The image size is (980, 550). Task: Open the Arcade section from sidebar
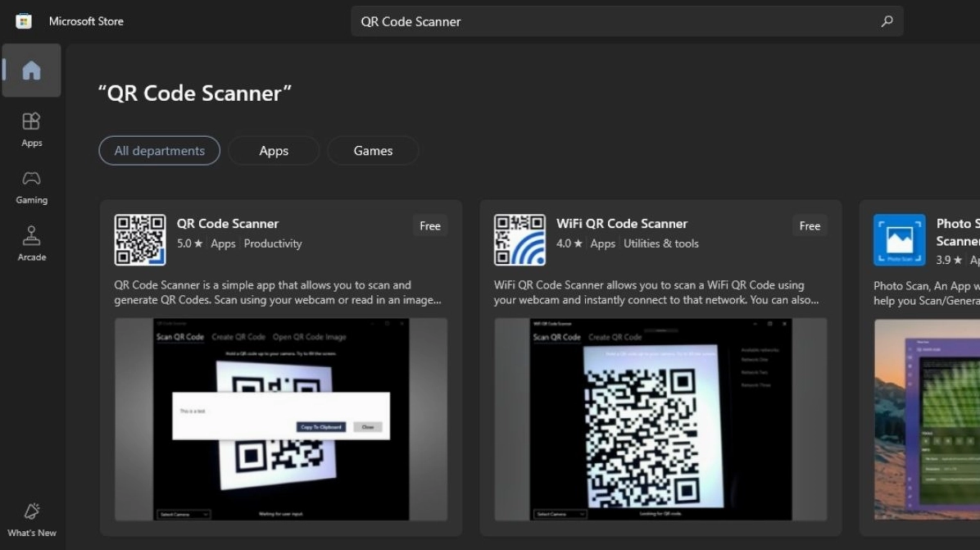pos(31,243)
